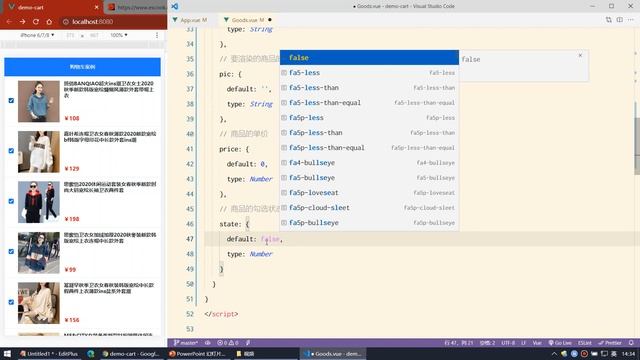The width and height of the screenshot is (640, 360).
Task: Close the suggestion details panel
Action: 580,55
